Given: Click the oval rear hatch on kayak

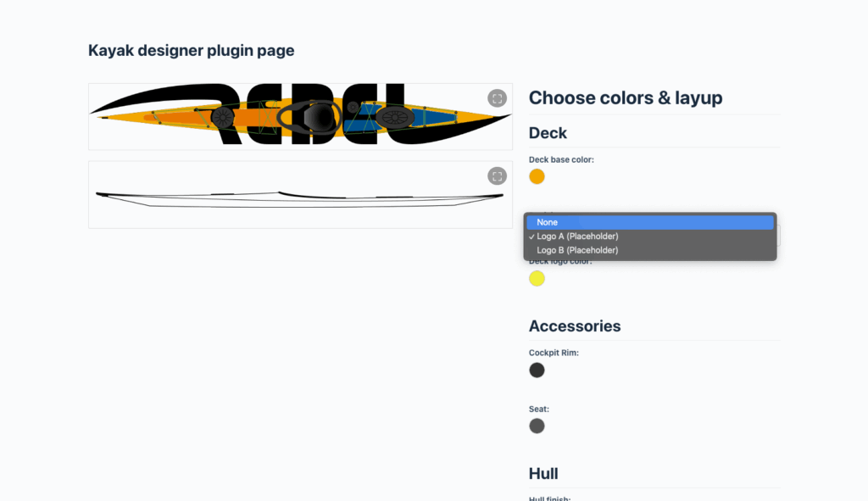Looking at the screenshot, I should (395, 117).
